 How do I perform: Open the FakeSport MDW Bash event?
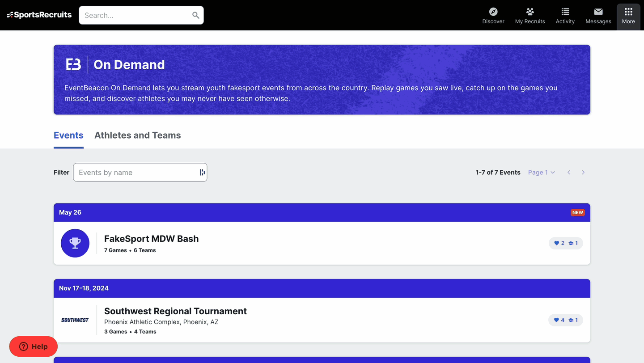click(151, 239)
